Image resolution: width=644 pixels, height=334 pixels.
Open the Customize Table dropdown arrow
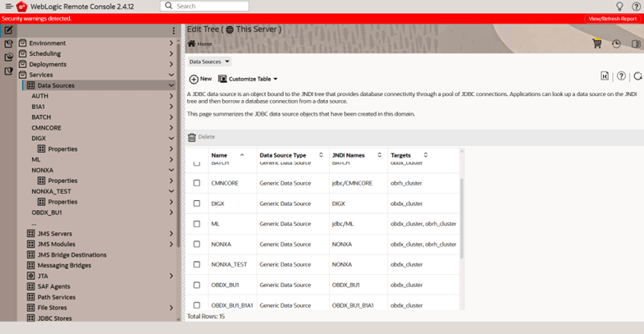[x=276, y=79]
